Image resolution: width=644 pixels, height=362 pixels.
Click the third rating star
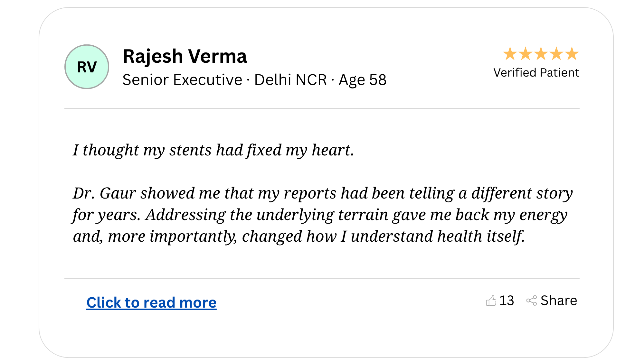541,54
